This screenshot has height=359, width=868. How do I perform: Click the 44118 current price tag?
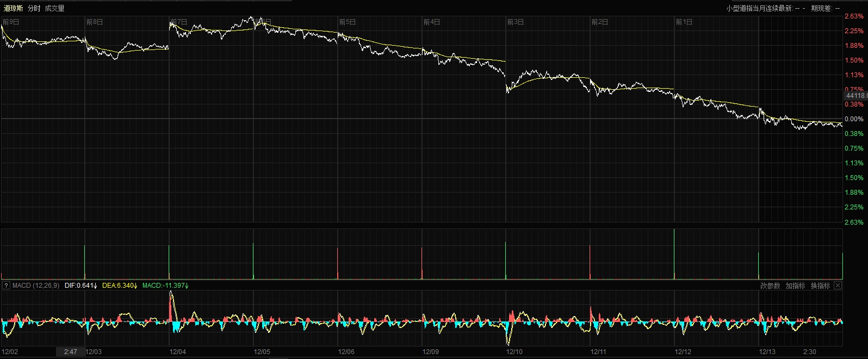(856, 96)
